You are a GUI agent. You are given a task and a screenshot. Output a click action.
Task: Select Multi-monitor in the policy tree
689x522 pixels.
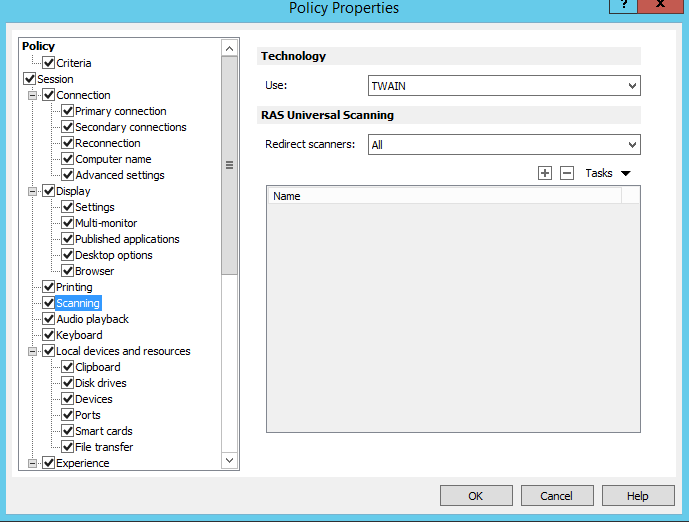pos(106,223)
